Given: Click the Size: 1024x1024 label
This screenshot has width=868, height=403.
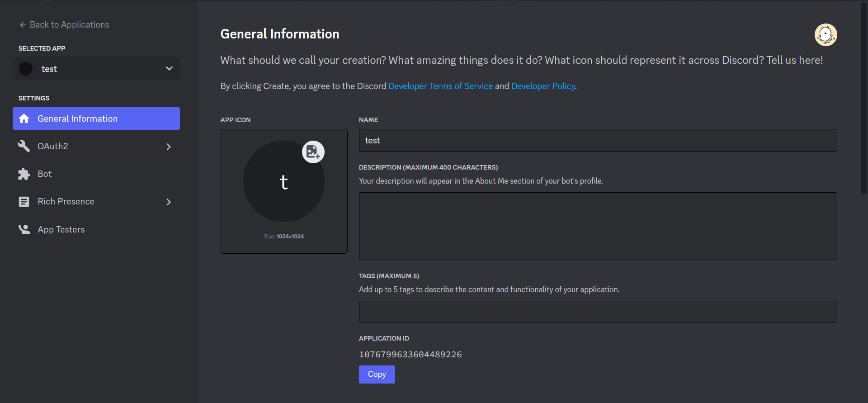Looking at the screenshot, I should coord(284,237).
